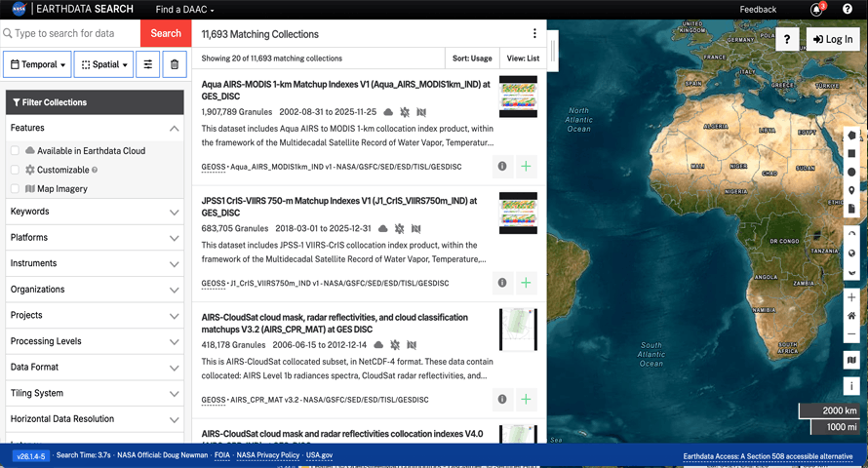Select the point marker drawing tool
Image resolution: width=868 pixels, height=468 pixels.
coord(851,190)
